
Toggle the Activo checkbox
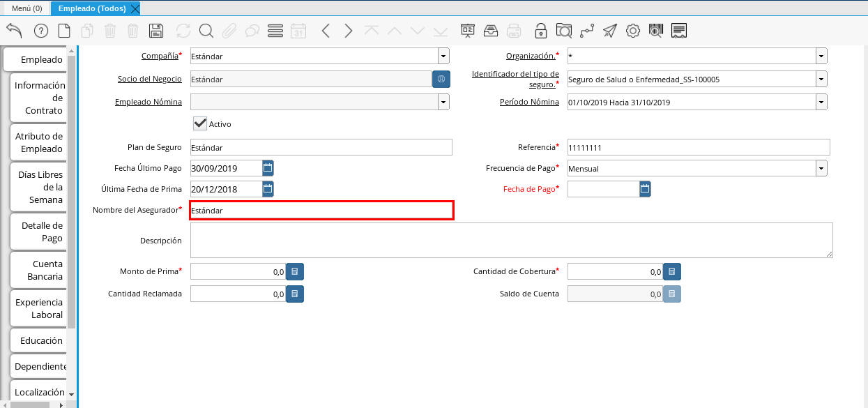[200, 123]
